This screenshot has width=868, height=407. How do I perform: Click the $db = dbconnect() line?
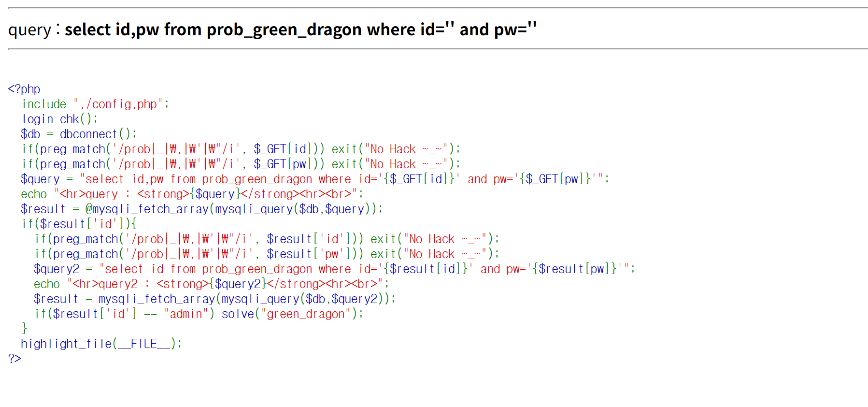79,134
